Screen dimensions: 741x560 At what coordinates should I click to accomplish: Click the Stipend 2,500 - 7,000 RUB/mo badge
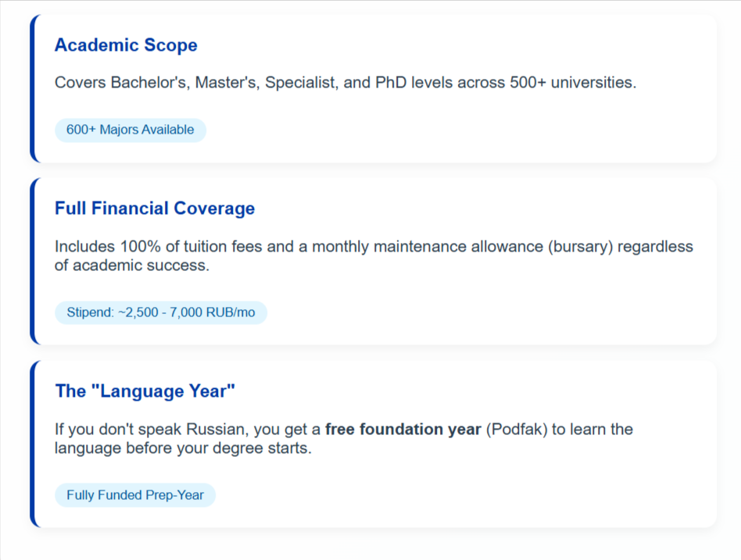[160, 312]
